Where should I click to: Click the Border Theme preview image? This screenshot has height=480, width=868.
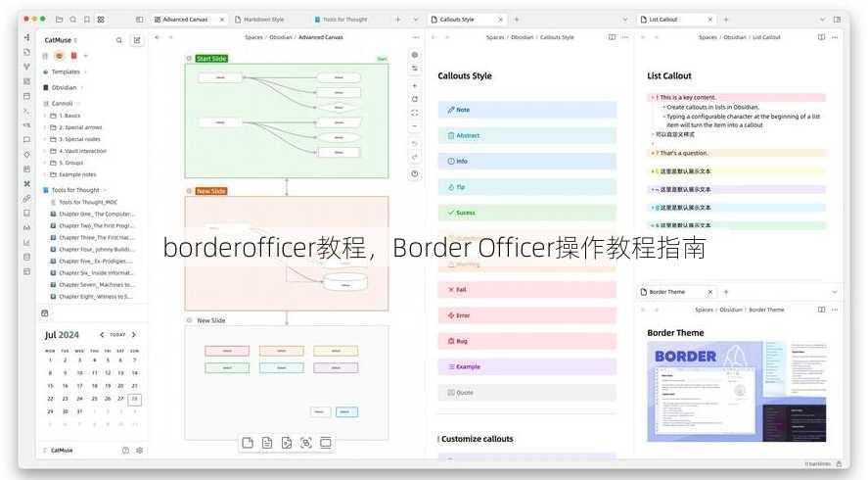point(736,391)
